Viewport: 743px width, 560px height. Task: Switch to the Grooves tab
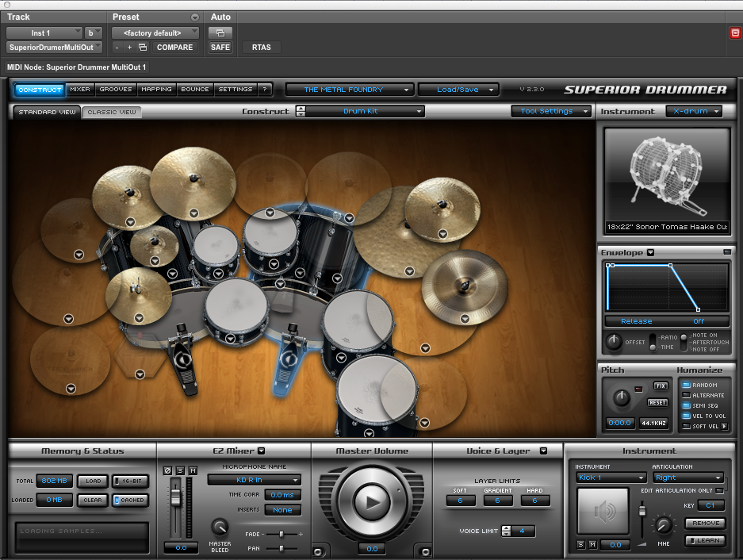[116, 89]
